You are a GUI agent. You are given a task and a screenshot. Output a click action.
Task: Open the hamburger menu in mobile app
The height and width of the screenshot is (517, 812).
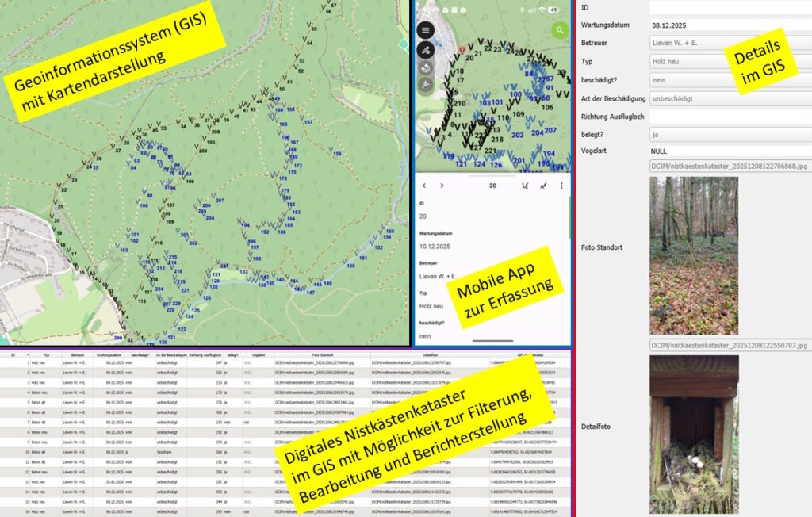[426, 30]
